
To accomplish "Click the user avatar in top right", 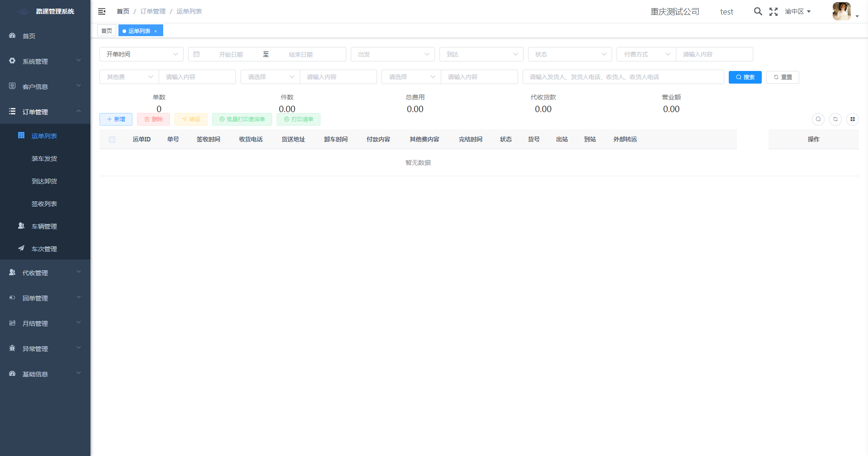I will (841, 11).
